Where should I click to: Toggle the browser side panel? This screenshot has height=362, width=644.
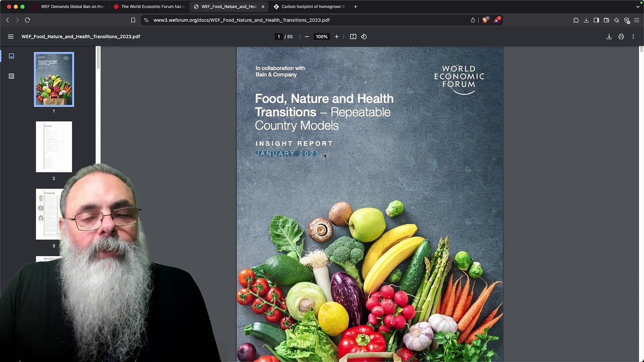tap(596, 20)
